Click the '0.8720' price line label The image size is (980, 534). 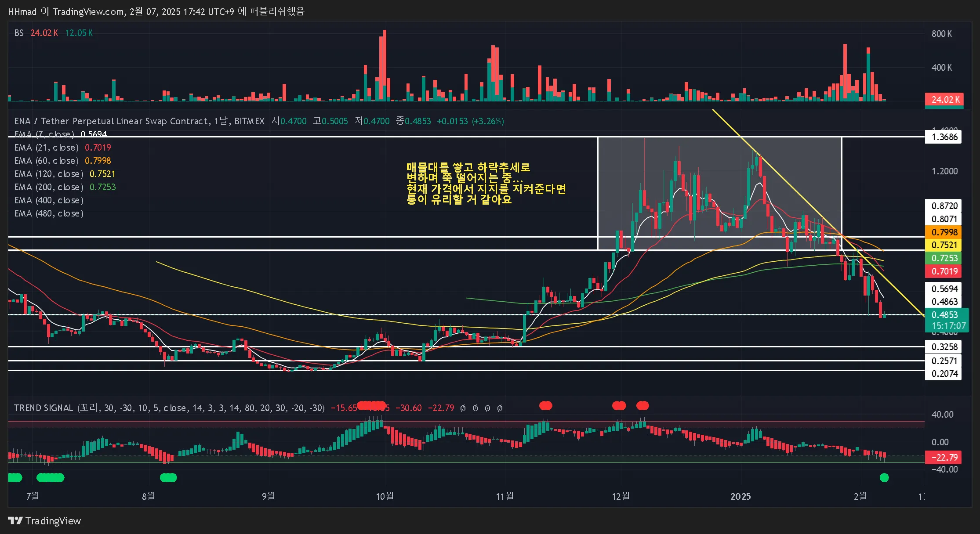coord(944,206)
